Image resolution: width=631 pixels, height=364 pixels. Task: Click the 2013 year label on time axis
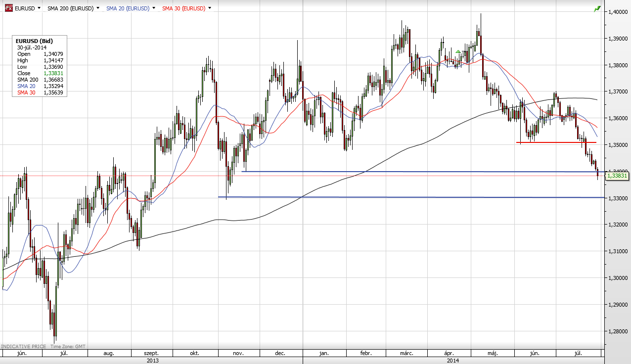pyautogui.click(x=153, y=361)
